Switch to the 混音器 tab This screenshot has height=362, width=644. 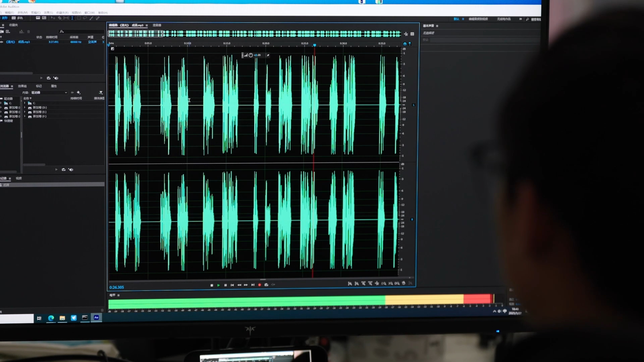[157, 25]
